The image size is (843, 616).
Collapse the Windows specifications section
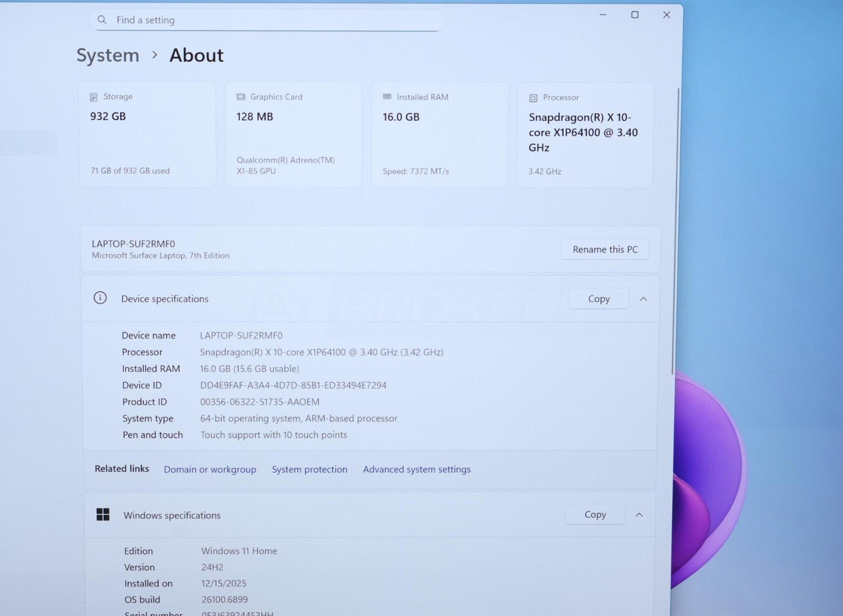point(639,515)
